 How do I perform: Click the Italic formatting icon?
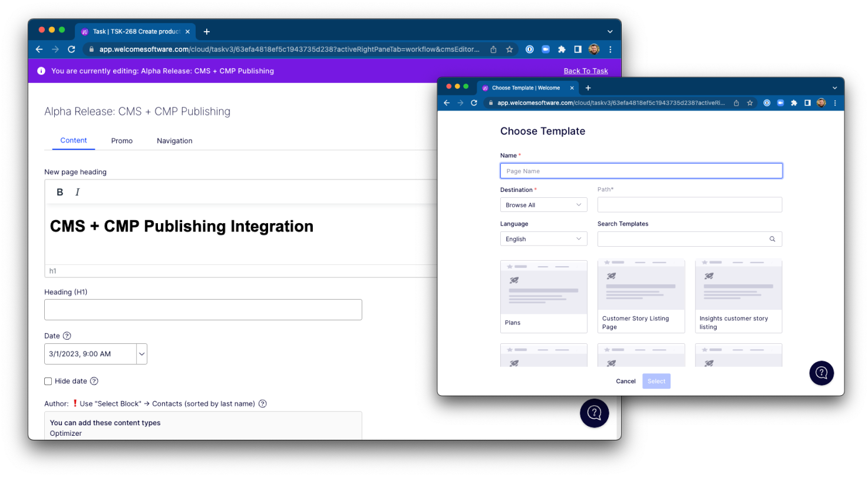click(77, 192)
